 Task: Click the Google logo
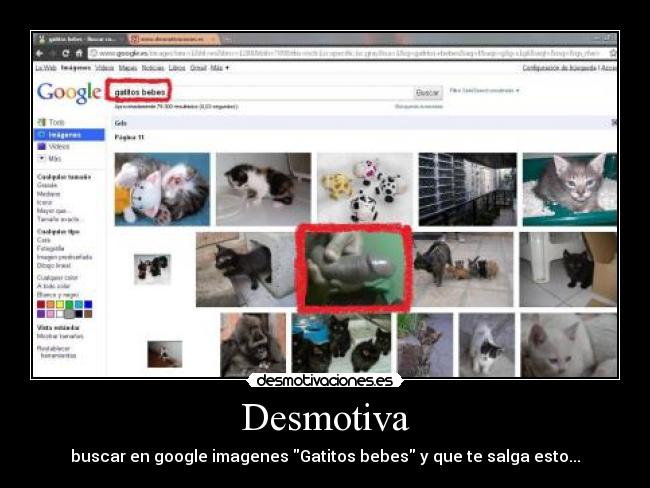[69, 92]
